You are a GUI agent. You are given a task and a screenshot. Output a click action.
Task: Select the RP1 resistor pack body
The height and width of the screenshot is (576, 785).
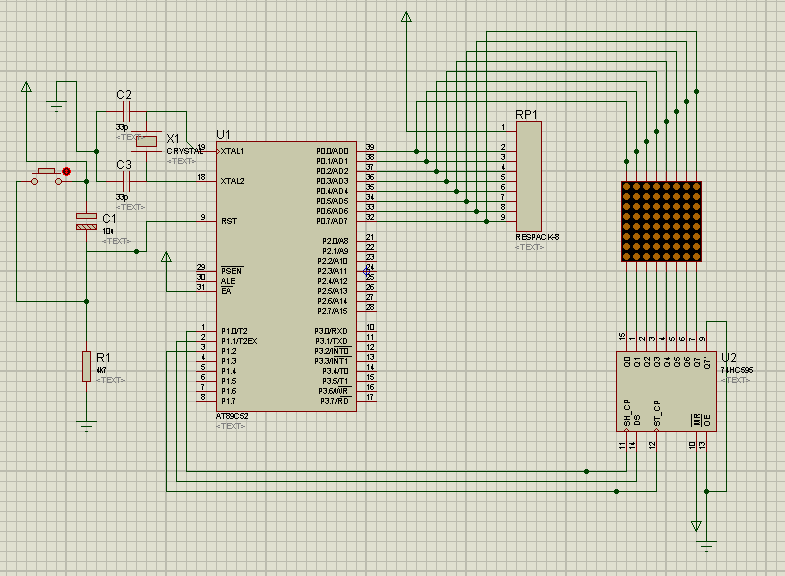pyautogui.click(x=530, y=175)
